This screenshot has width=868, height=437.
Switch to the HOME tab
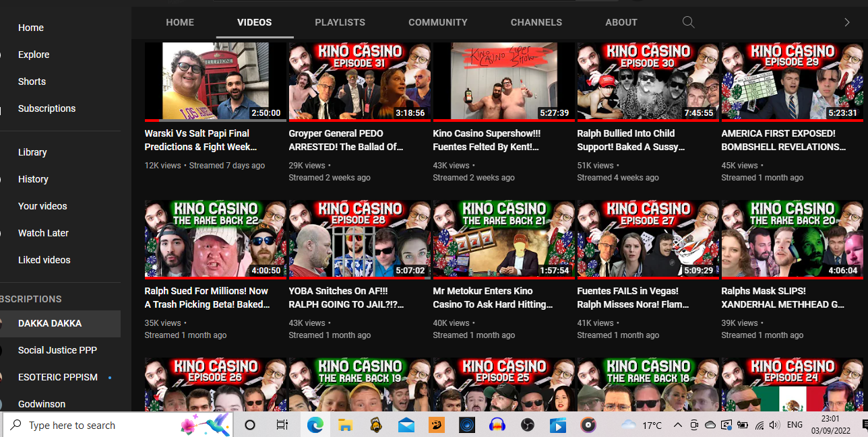click(180, 22)
